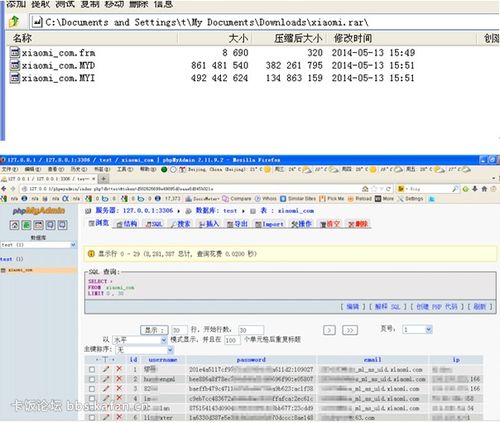
Task: Jump to last page with >> button
Action: coord(350,330)
